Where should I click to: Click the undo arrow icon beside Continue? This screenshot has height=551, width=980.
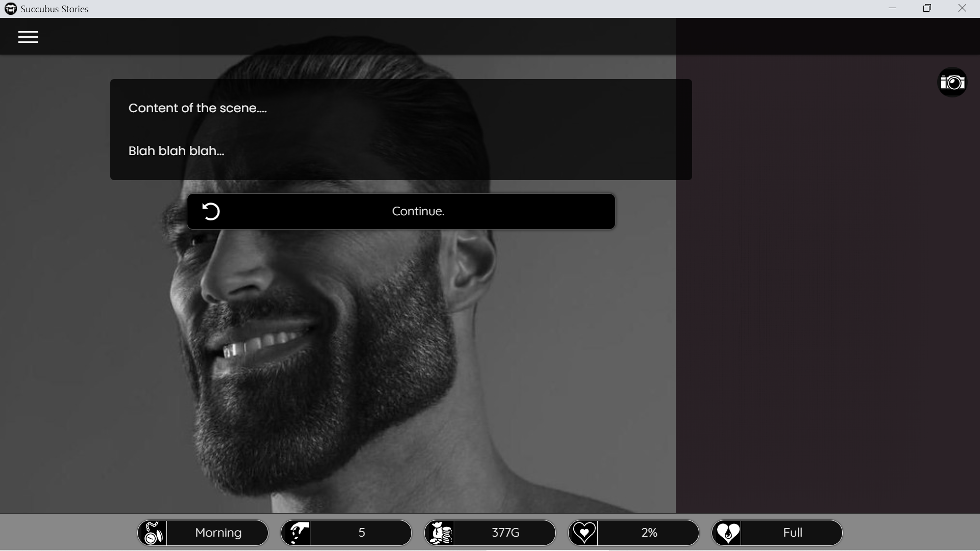coord(211,211)
